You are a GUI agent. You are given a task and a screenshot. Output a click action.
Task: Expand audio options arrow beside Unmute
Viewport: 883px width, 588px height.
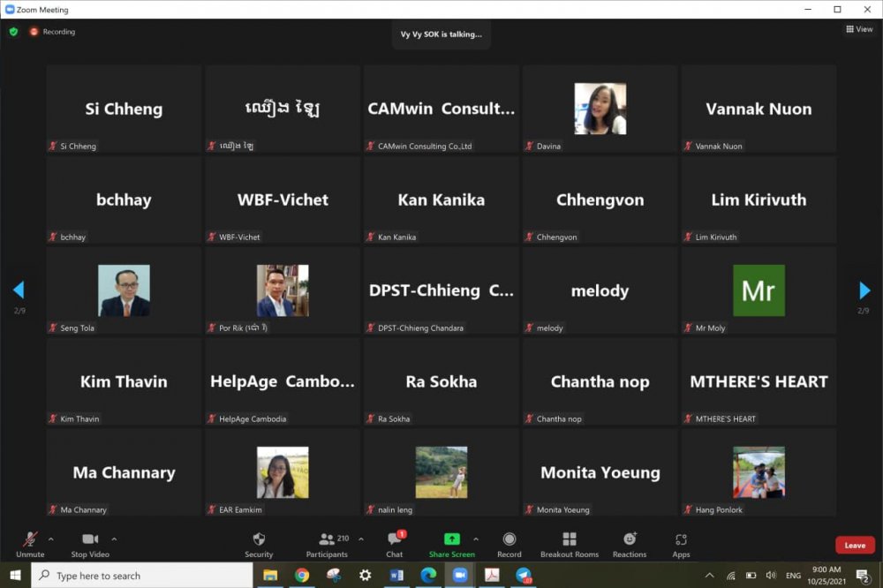tap(50, 539)
